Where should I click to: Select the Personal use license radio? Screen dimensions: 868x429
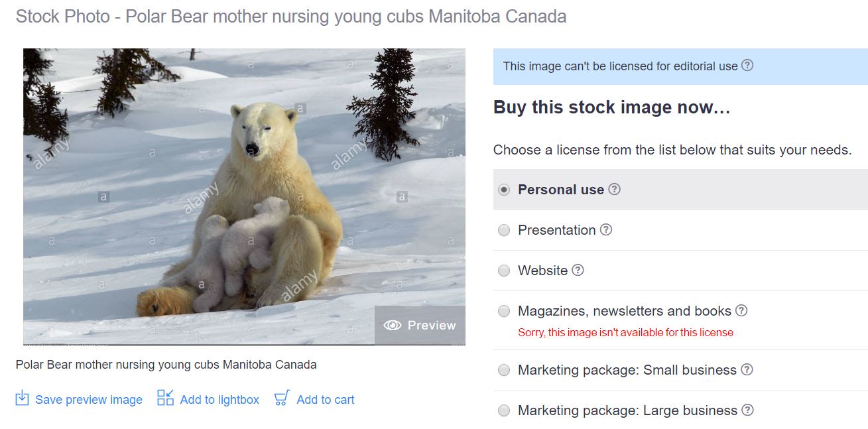click(x=504, y=190)
